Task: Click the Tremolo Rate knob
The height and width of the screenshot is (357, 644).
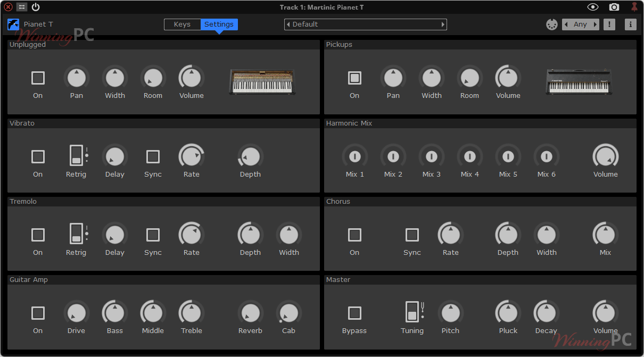Action: [x=192, y=235]
